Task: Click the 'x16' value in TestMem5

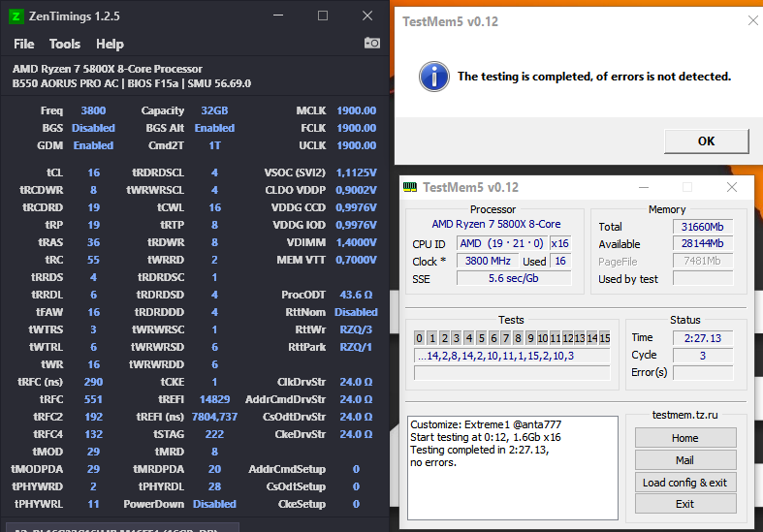Action: click(x=559, y=243)
